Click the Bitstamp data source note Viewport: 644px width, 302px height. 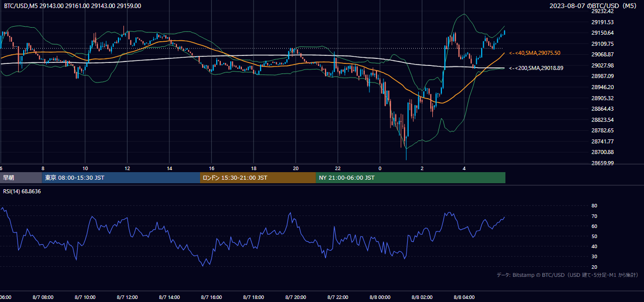[x=567, y=275]
